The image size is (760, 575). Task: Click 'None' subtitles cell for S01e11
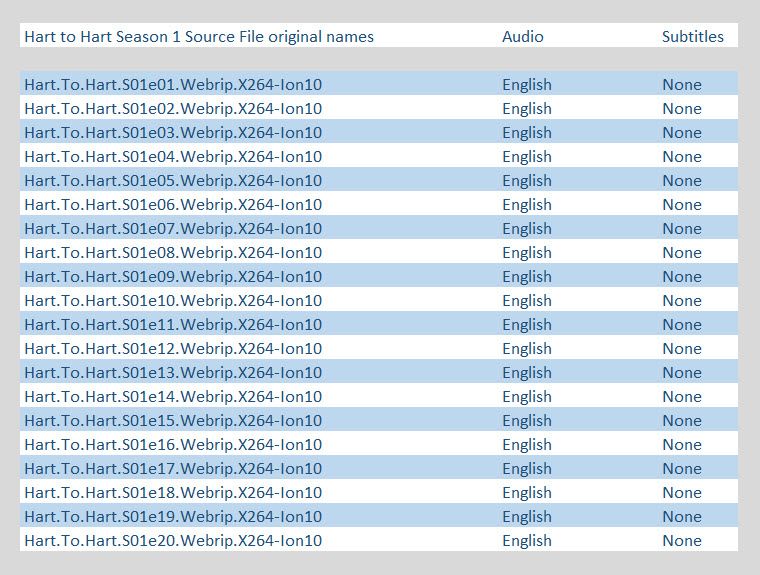pos(682,324)
